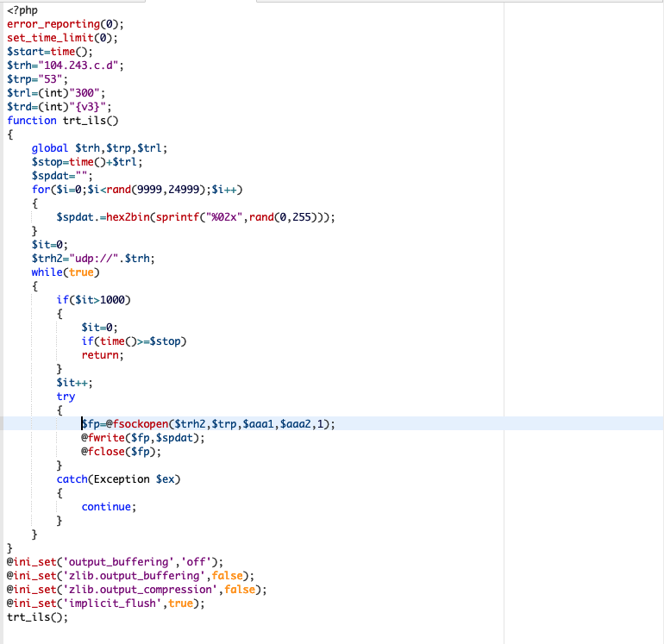Click the $trl=(int)"300"; line

pos(56,93)
